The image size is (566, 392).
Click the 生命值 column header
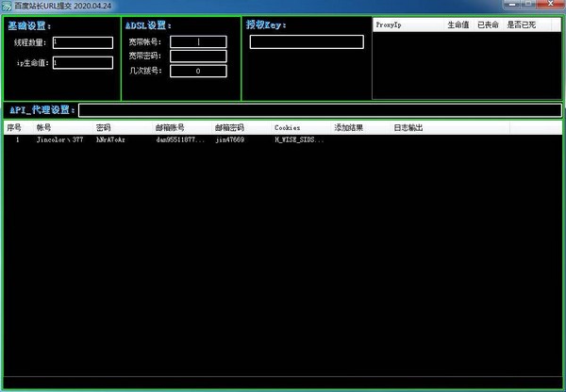tap(458, 24)
